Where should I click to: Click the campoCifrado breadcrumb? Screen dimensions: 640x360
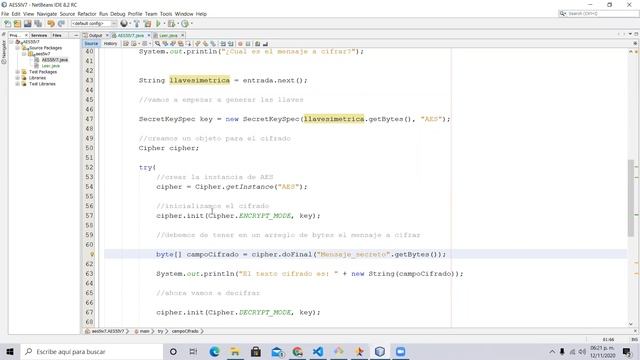[x=185, y=331]
